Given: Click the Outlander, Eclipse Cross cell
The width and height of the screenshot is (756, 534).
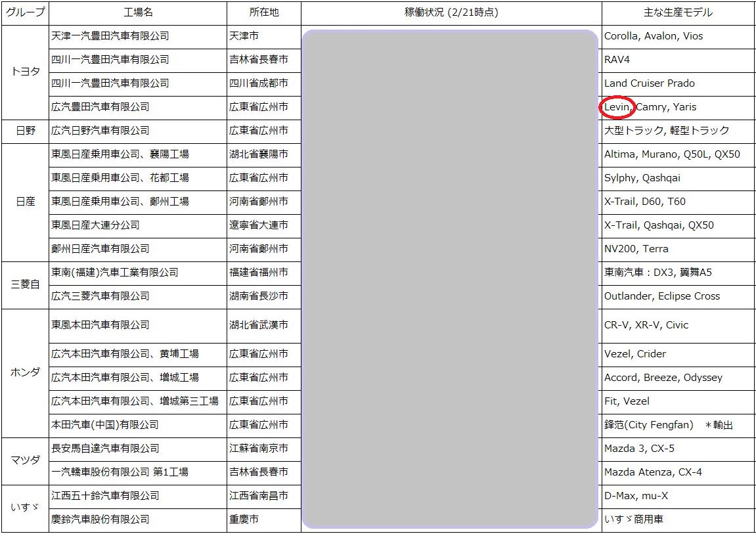Looking at the screenshot, I should click(x=678, y=296).
